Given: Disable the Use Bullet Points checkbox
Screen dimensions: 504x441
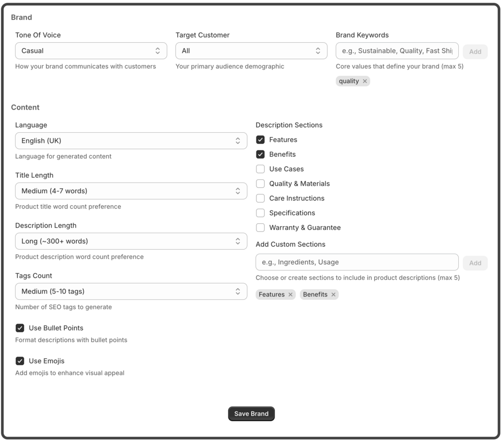Looking at the screenshot, I should click(x=20, y=328).
